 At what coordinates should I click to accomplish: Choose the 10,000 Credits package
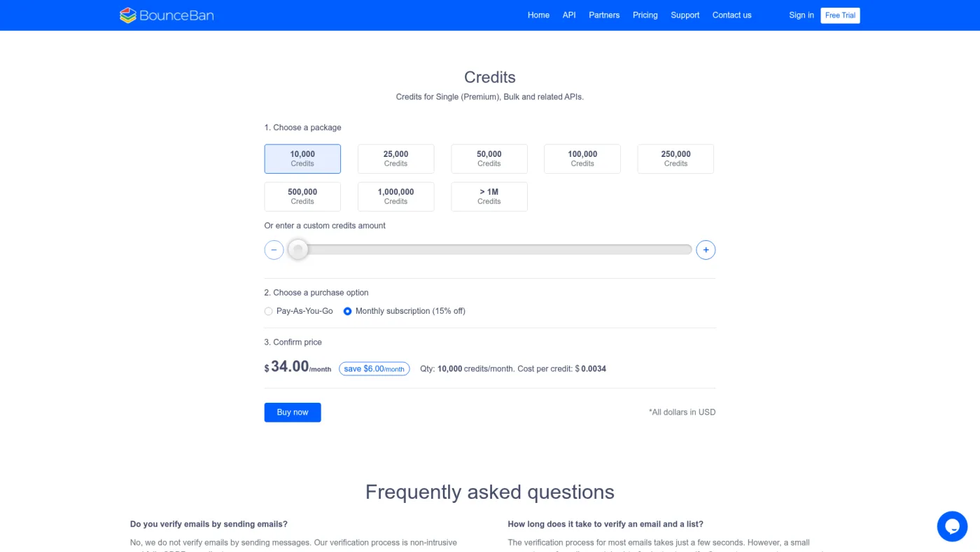tap(302, 159)
